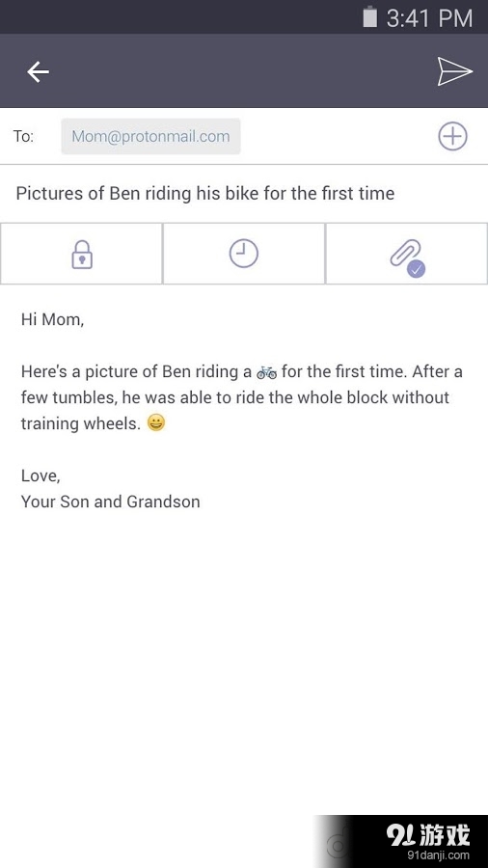Open the padlock encryption password option
This screenshot has height=868, width=488.
coord(82,254)
